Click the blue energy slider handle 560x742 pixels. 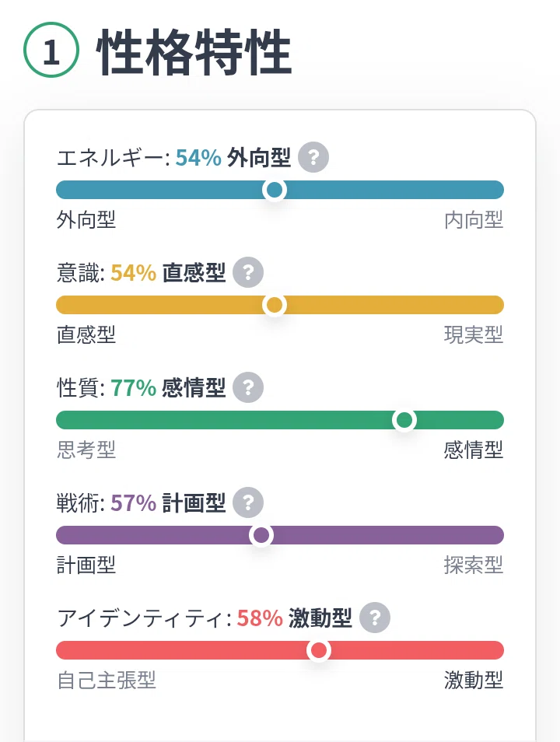click(x=274, y=190)
